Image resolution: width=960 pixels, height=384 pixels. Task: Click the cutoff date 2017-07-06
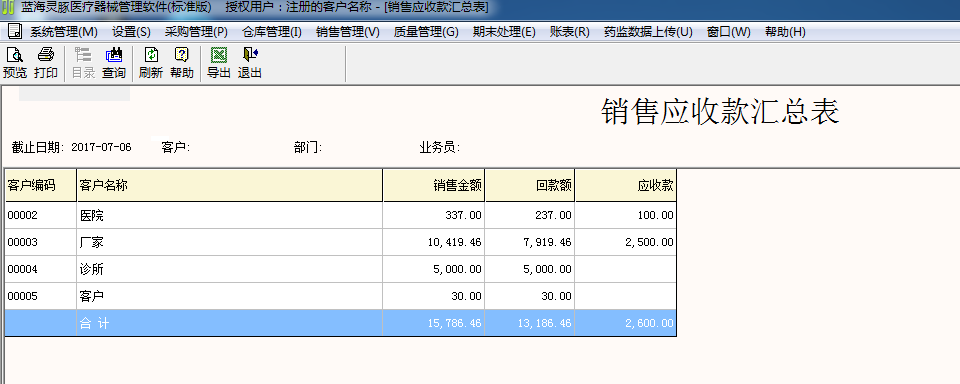pyautogui.click(x=102, y=148)
